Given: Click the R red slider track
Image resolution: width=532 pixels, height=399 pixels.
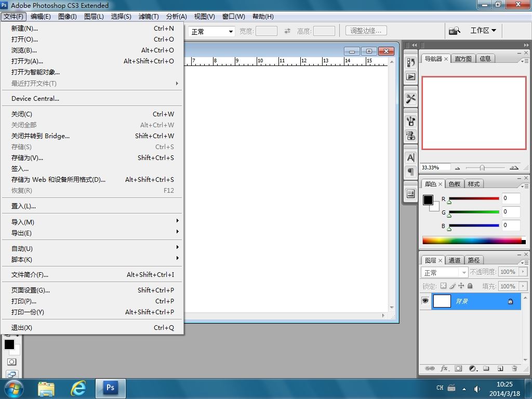Looking at the screenshot, I should [474, 198].
